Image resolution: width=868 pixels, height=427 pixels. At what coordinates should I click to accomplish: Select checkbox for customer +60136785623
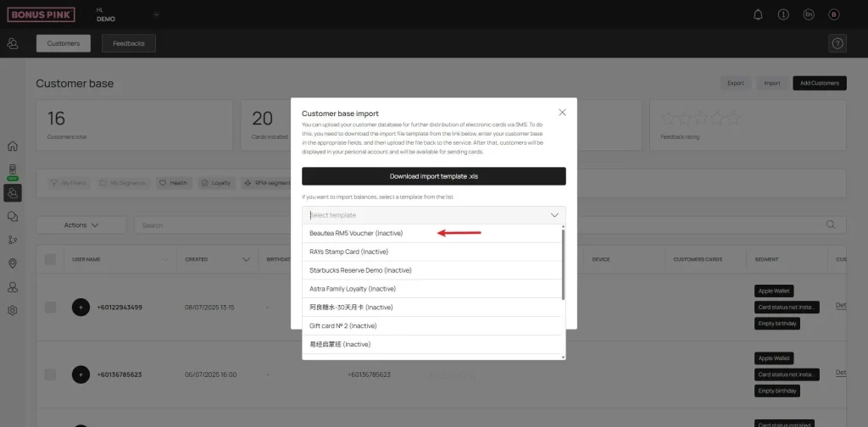50,374
